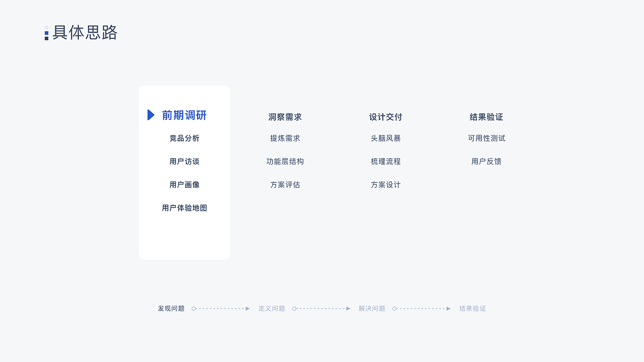The width and height of the screenshot is (644, 362).
Task: Collapse the 前期调研 section
Action: pyautogui.click(x=184, y=115)
